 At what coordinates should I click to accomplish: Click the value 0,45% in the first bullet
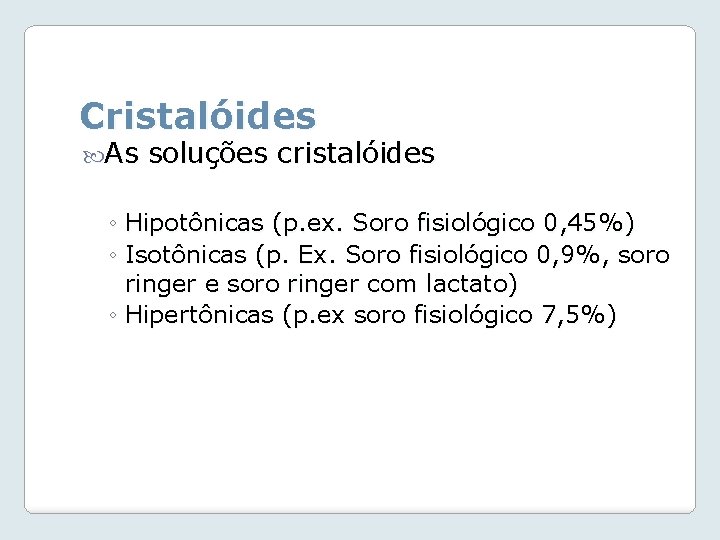pos(584,223)
